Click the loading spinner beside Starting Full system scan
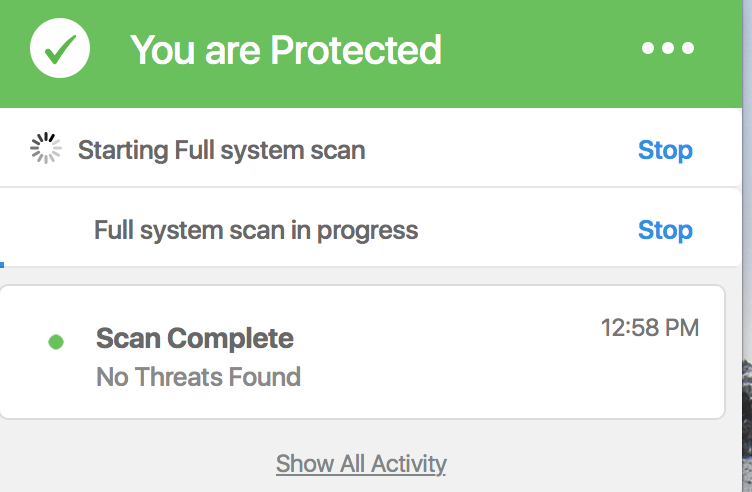This screenshot has height=492, width=752. coord(46,148)
